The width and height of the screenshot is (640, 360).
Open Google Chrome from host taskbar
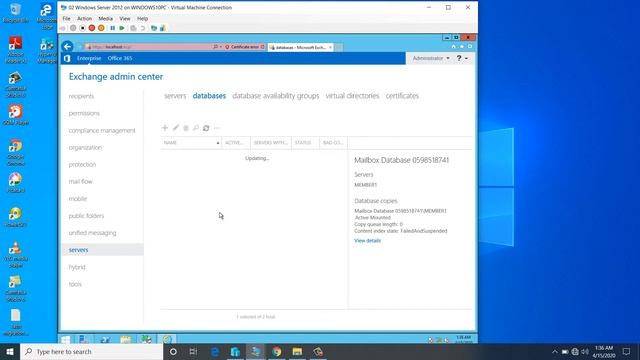tap(277, 351)
